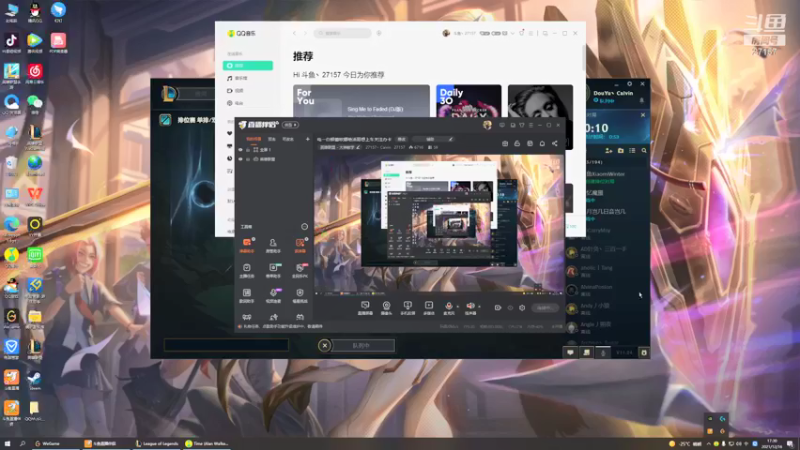800x450 pixels.
Task: Open the PK tool with red badge
Action: (x=300, y=270)
